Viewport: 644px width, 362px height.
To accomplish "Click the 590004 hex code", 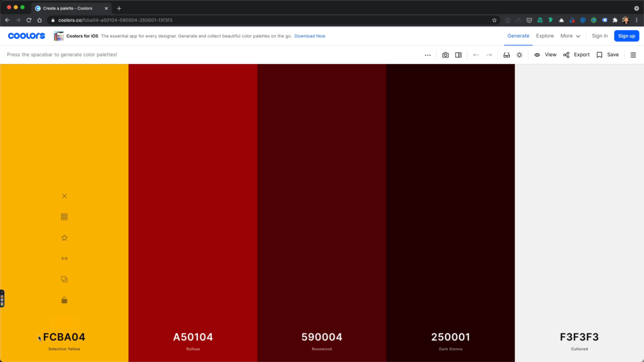I will point(322,337).
